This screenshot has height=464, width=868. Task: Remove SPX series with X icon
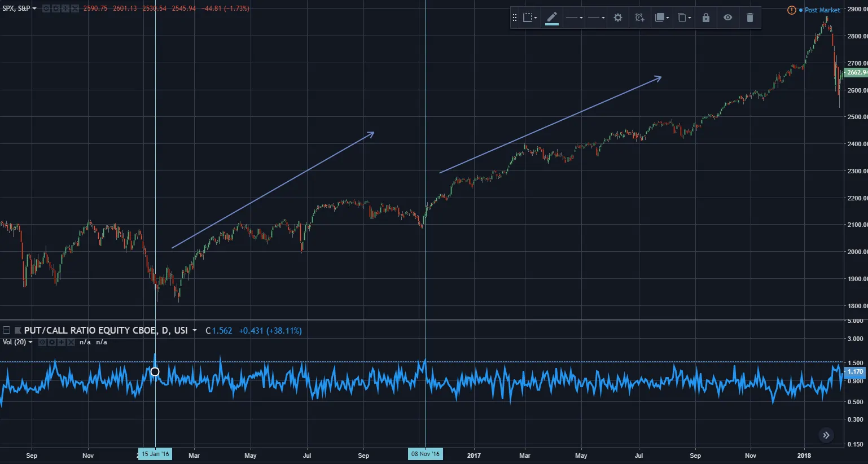coord(74,8)
